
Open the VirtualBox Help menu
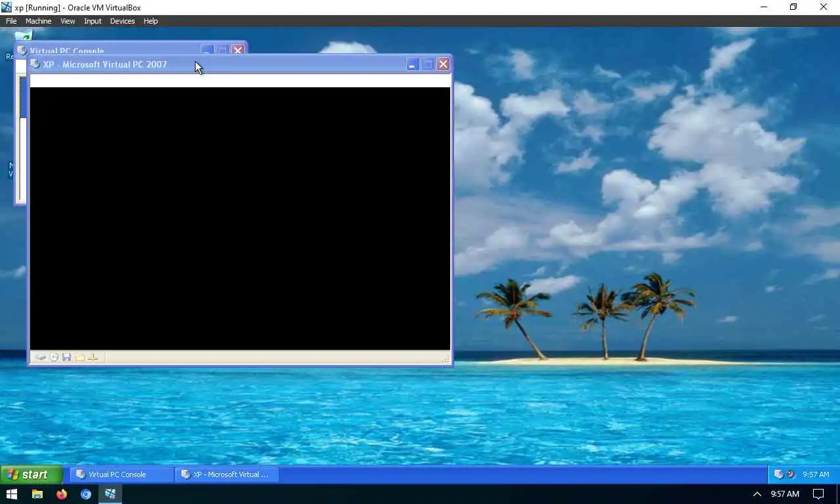(150, 21)
